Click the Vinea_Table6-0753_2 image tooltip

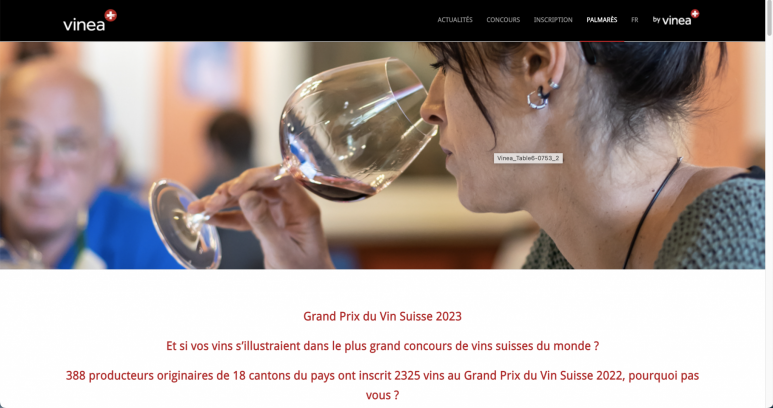tap(528, 158)
